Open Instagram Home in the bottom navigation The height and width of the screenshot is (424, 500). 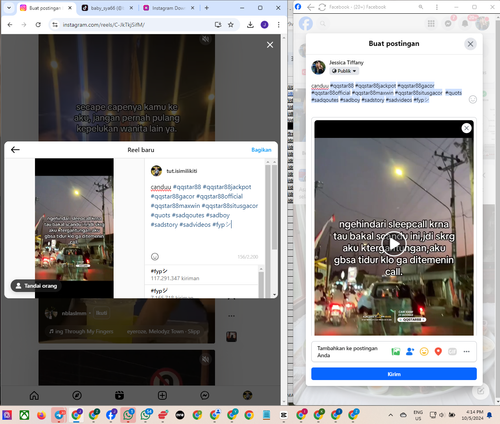pyautogui.click(x=34, y=395)
